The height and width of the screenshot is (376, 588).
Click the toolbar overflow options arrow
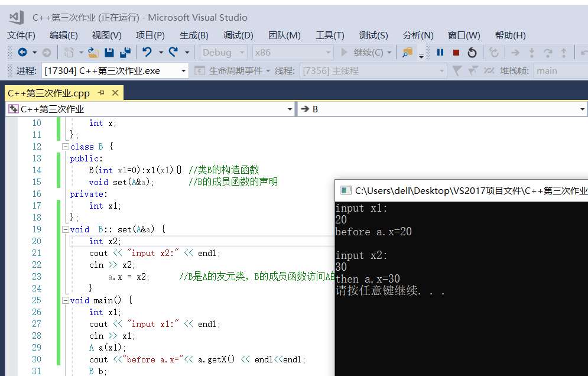click(x=421, y=56)
